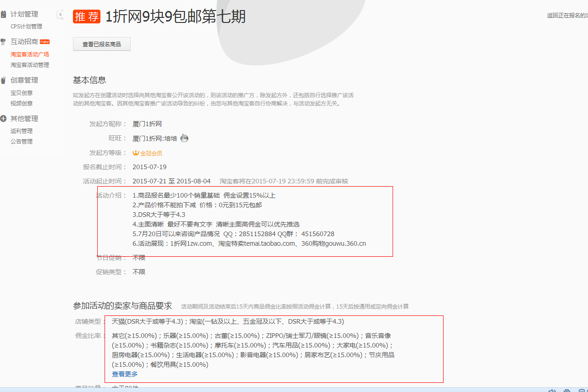This screenshot has height=392, width=588.
Task: Click the red 推荐 badge
Action: click(x=87, y=17)
